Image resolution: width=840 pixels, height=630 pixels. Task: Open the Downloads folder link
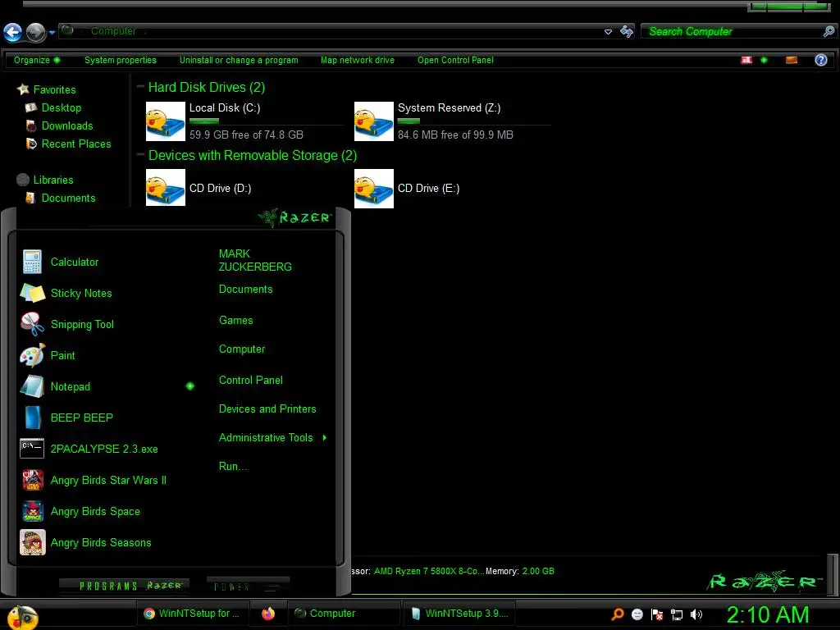pyautogui.click(x=67, y=126)
